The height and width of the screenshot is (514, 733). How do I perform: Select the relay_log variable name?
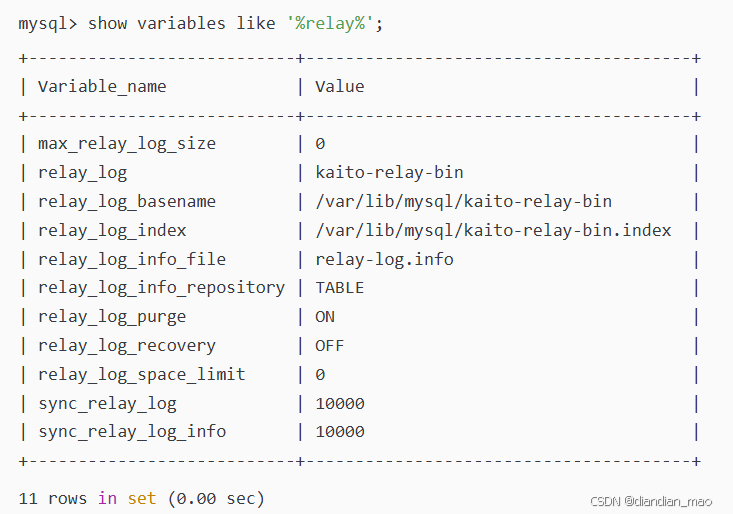(82, 173)
